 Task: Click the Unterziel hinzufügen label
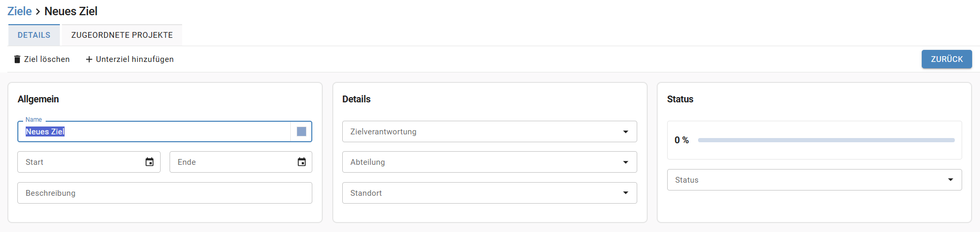click(x=135, y=59)
